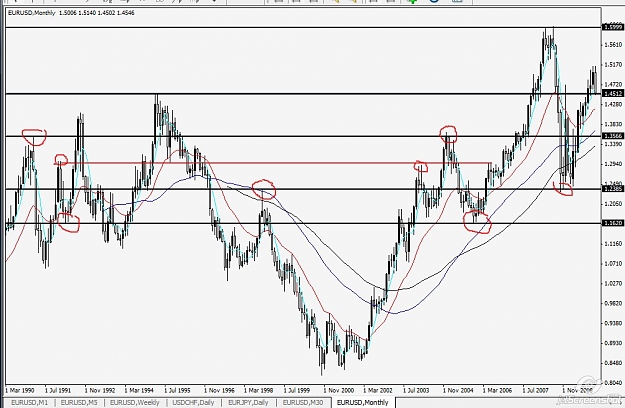Select the active EURUSD,Monthly chart tab
Image resolution: width=625 pixels, height=408 pixels.
tap(362, 402)
